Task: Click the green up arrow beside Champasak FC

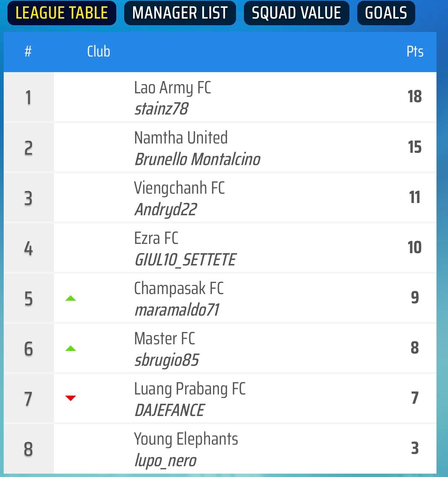Action: [x=71, y=298]
